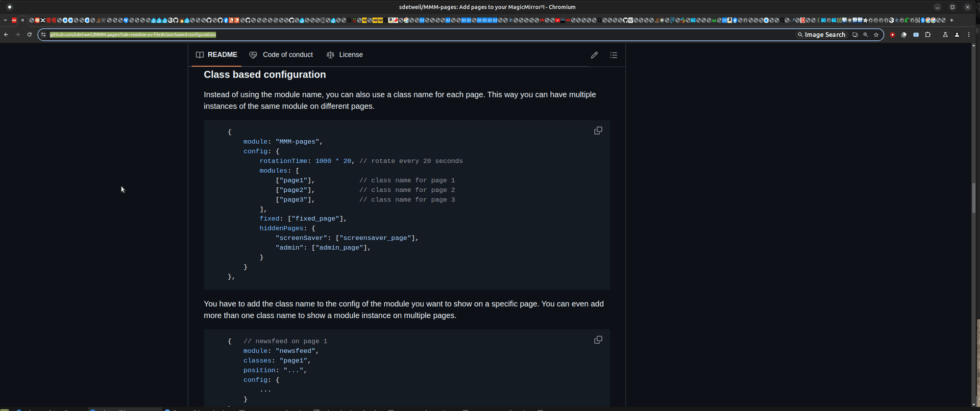
Task: Click the "// newsfeed on page 1" comment
Action: click(x=285, y=341)
